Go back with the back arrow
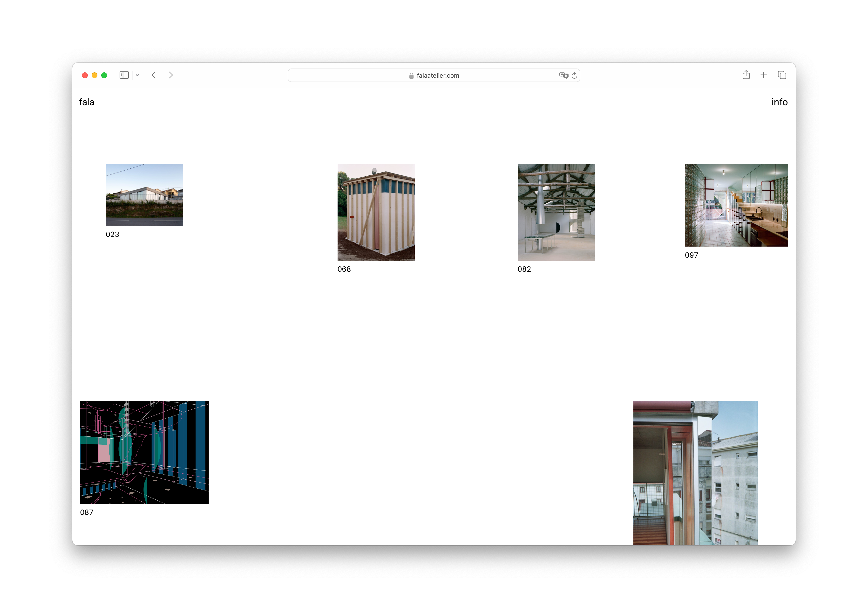 (154, 75)
